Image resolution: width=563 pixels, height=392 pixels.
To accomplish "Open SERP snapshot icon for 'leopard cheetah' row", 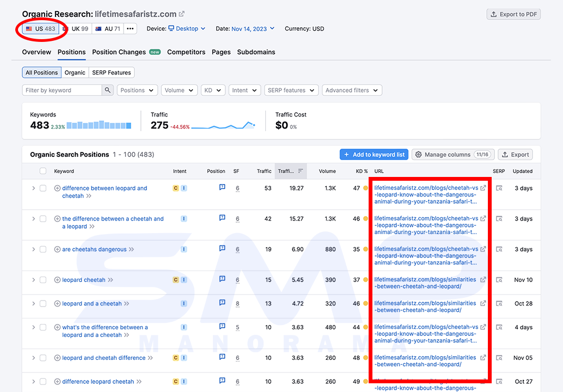I will pyautogui.click(x=499, y=280).
